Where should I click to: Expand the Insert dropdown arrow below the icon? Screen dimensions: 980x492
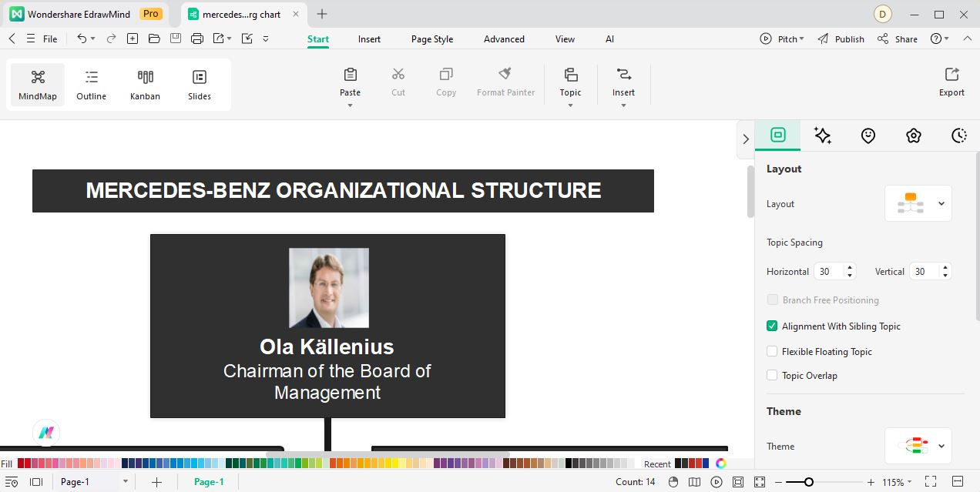(624, 105)
